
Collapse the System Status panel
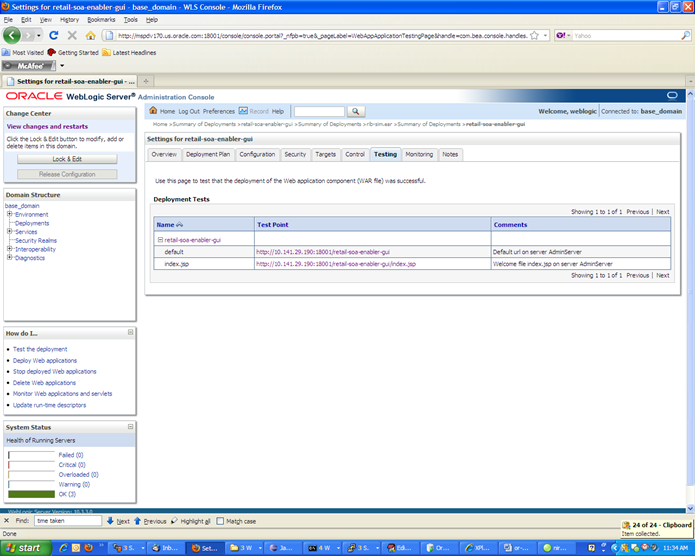130,427
